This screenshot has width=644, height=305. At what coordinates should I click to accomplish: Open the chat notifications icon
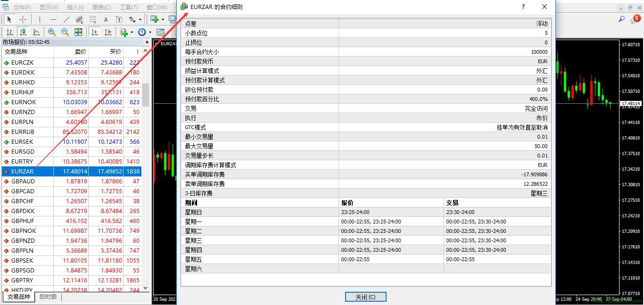(x=635, y=19)
